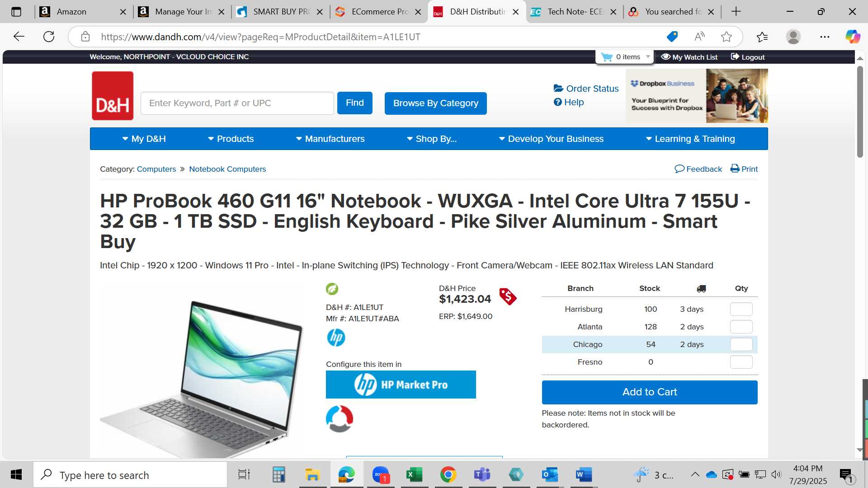Expand the Learning & Training menu
868x488 pixels.
coord(690,139)
